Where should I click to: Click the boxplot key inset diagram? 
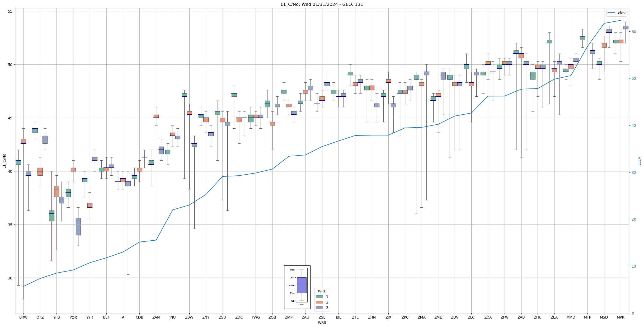click(x=297, y=287)
